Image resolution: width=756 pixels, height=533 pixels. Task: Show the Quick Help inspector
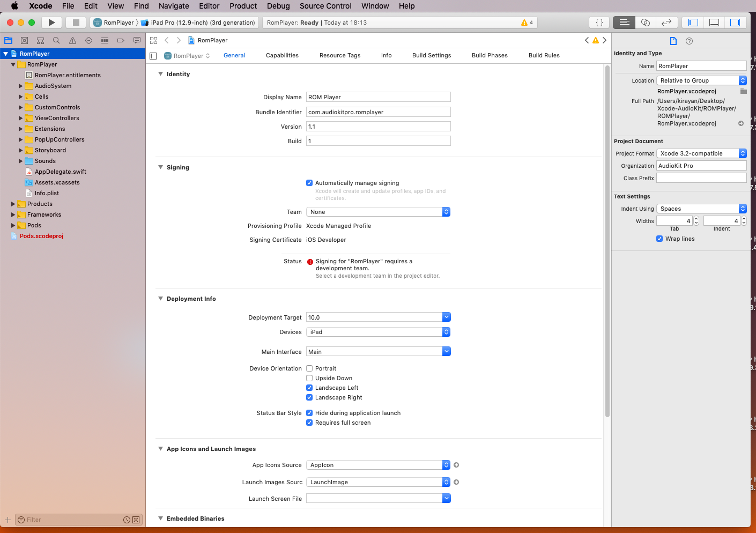point(690,41)
